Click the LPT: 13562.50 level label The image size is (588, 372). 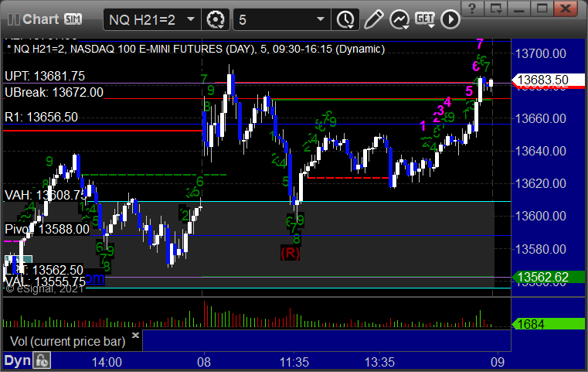pos(44,270)
